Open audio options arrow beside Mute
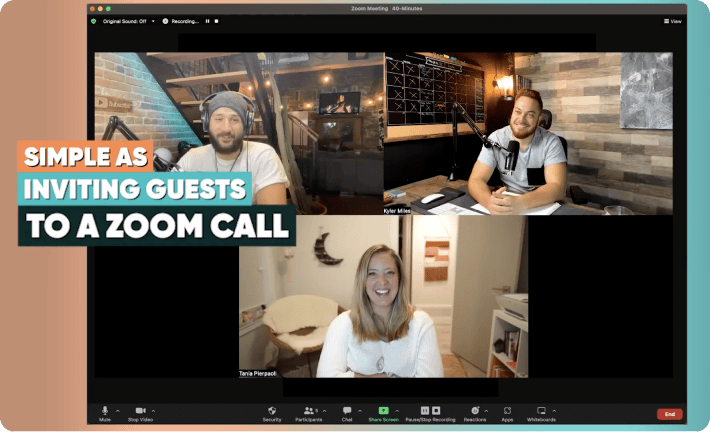This screenshot has height=432, width=710. (x=118, y=411)
